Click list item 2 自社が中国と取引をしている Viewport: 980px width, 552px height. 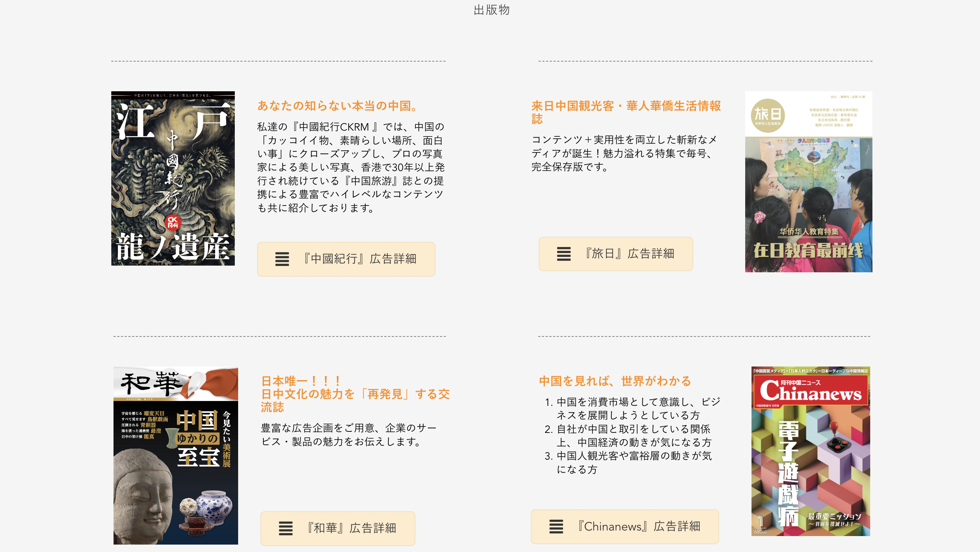coord(634,436)
